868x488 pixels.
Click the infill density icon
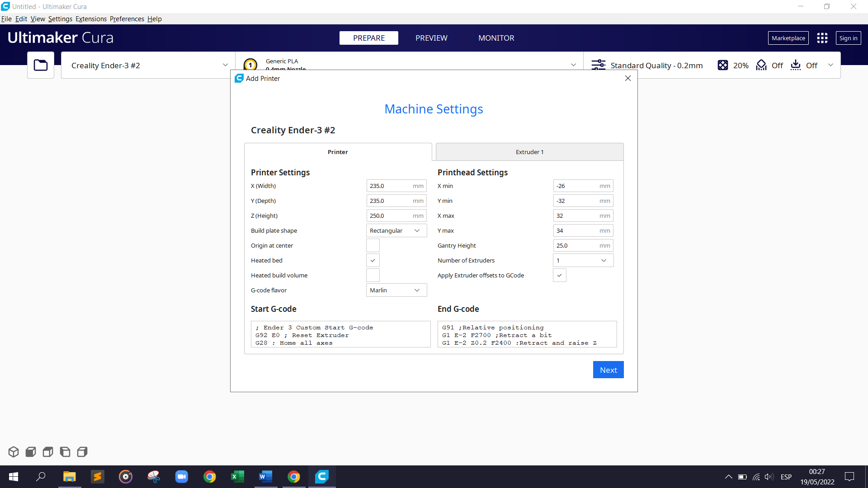click(723, 65)
